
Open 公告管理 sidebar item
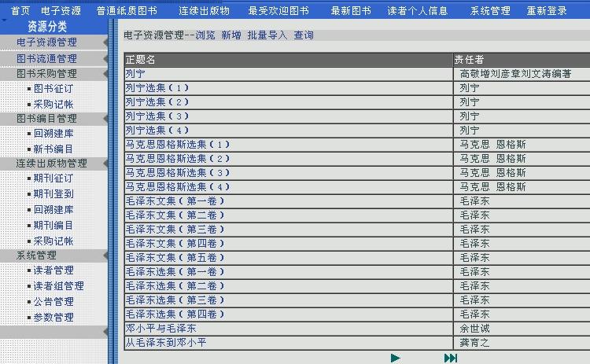click(x=53, y=302)
